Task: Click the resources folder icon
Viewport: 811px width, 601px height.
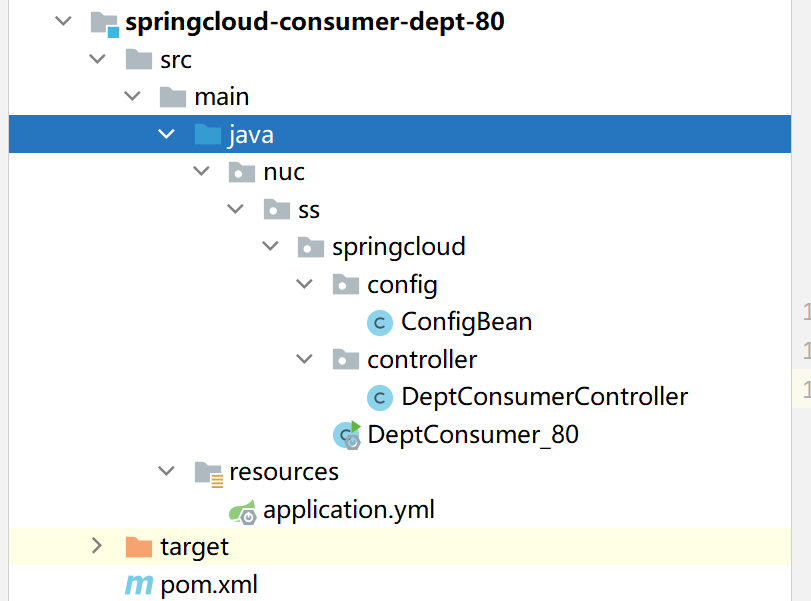Action: pyautogui.click(x=209, y=474)
